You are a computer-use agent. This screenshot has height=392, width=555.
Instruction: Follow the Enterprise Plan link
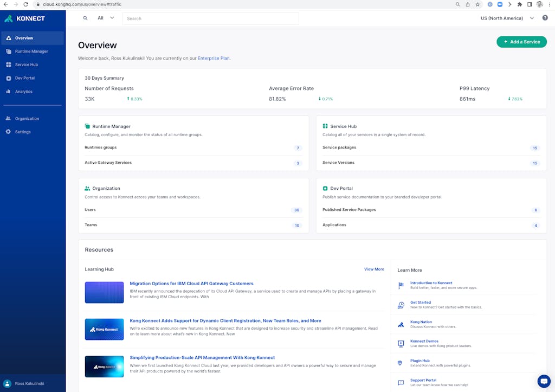point(214,58)
